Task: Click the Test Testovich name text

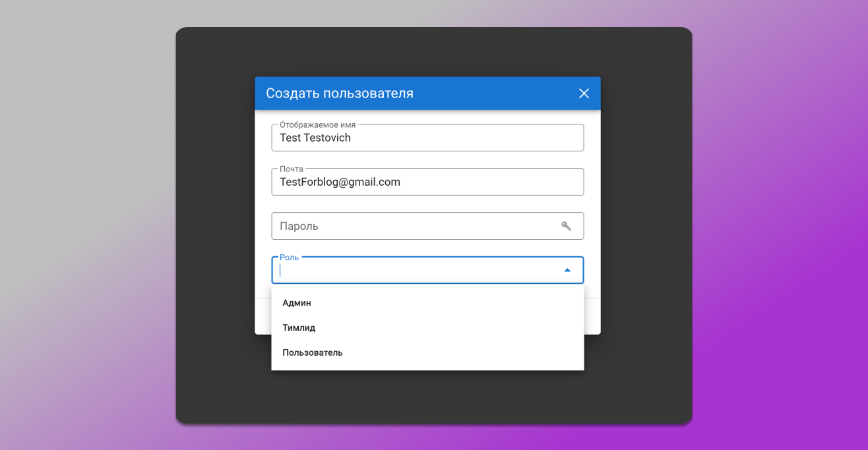Action: coord(315,138)
